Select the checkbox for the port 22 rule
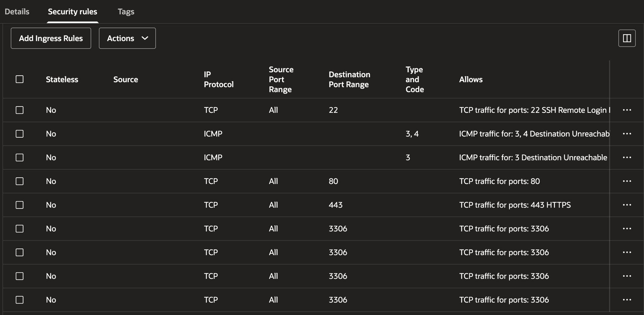Screen dimensions: 644x315 [x=20, y=110]
